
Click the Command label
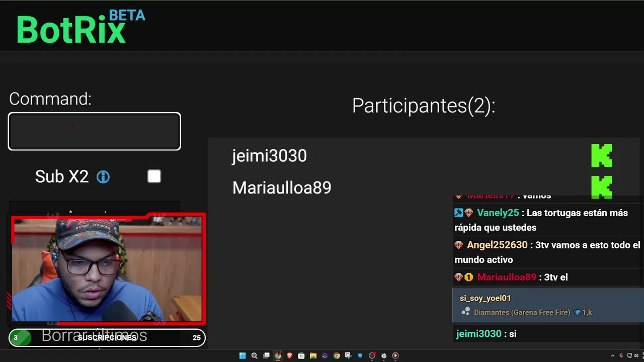click(50, 99)
